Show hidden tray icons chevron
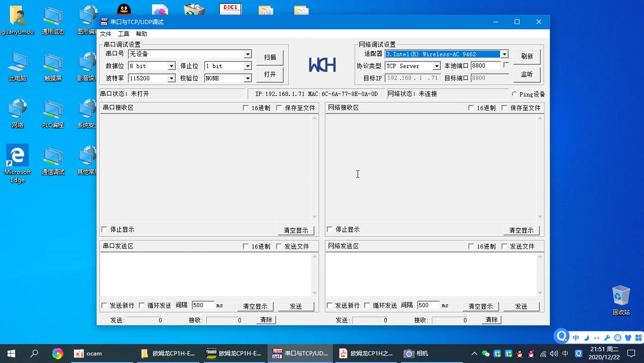Image resolution: width=644 pixels, height=363 pixels. click(474, 353)
